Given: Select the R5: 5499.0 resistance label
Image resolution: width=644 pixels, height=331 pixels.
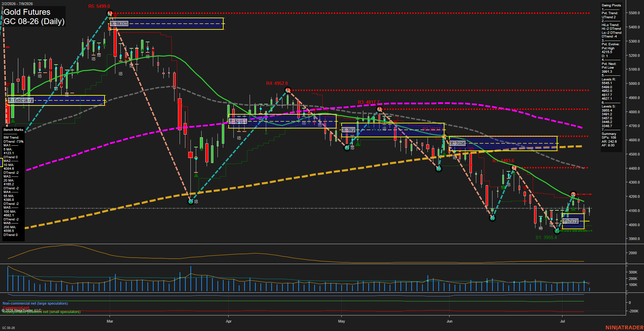Looking at the screenshot, I should (99, 6).
